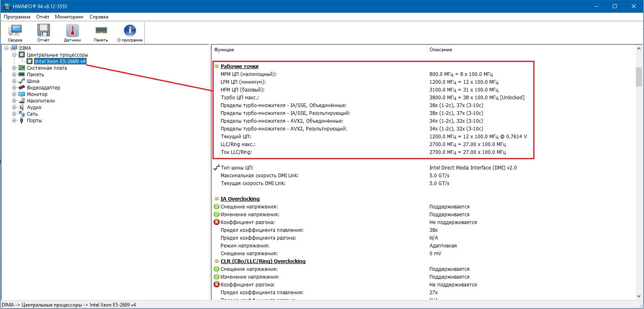Viewport: 644px width, 309px height.
Task: Click the vertical scrollbar thumb in details pane
Action: (639, 77)
